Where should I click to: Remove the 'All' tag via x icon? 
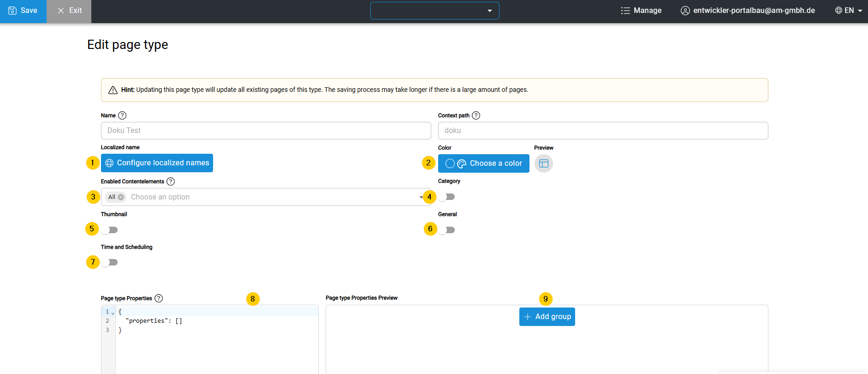(121, 197)
